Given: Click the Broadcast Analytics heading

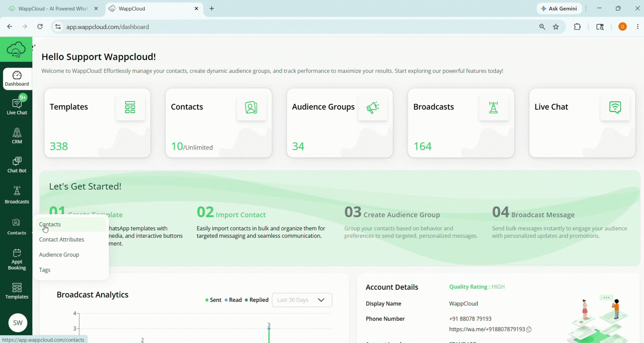Looking at the screenshot, I should pyautogui.click(x=92, y=294).
